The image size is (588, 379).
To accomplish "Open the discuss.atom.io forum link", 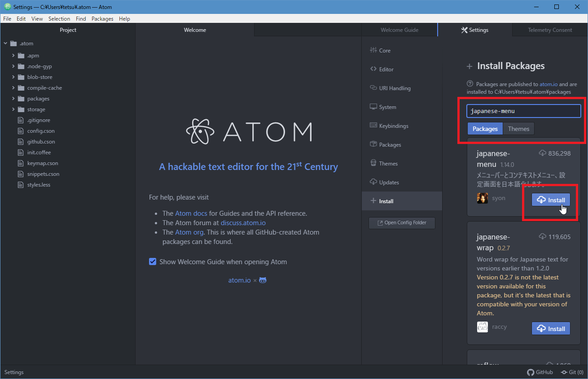I will point(243,223).
